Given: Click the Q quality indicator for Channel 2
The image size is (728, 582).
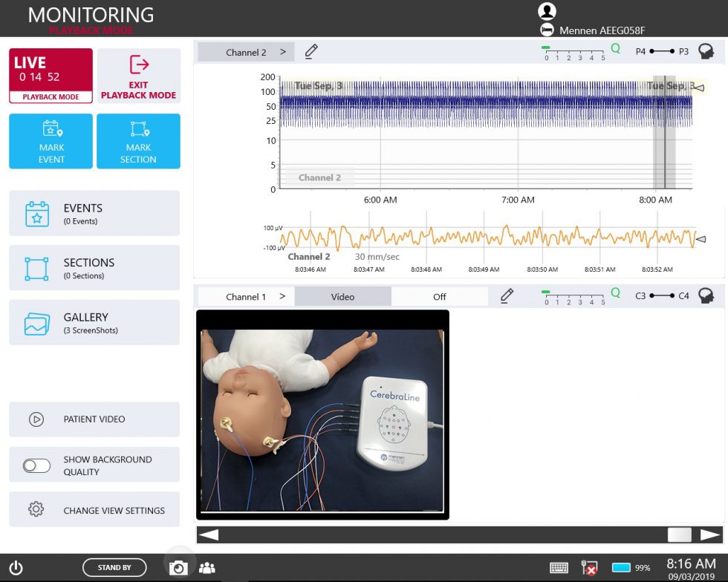Looking at the screenshot, I should 614,47.
